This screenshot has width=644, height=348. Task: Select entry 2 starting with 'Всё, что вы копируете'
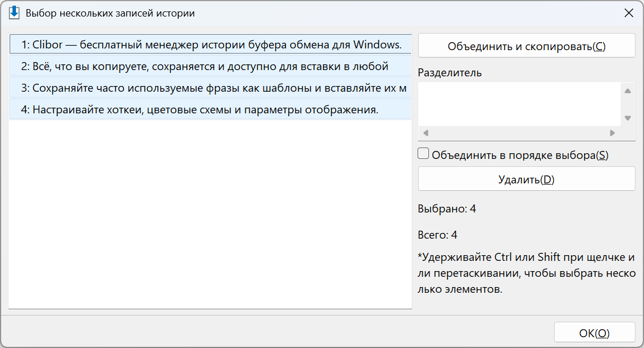point(210,66)
